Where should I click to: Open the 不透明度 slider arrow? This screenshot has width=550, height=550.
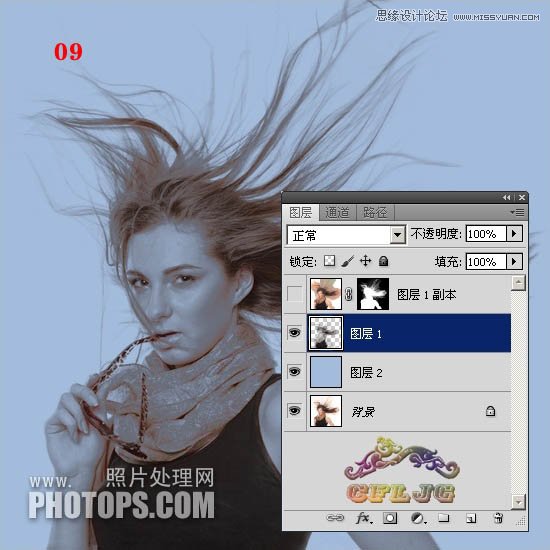pyautogui.click(x=515, y=234)
